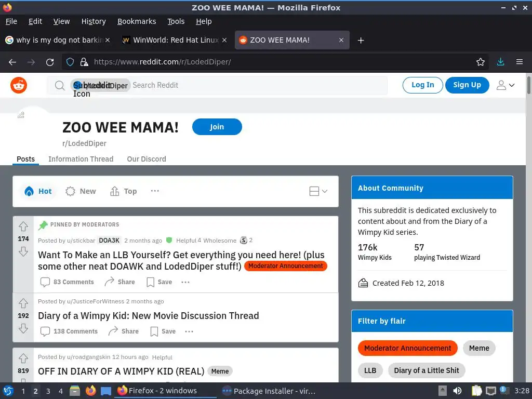Open the Firefox downloads panel

pyautogui.click(x=500, y=62)
